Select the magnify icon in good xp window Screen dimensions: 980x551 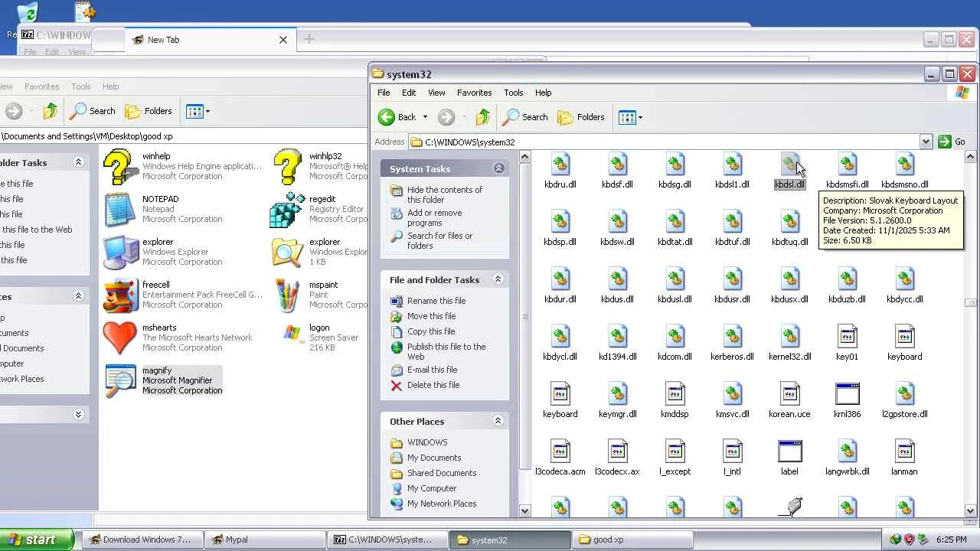click(x=120, y=380)
